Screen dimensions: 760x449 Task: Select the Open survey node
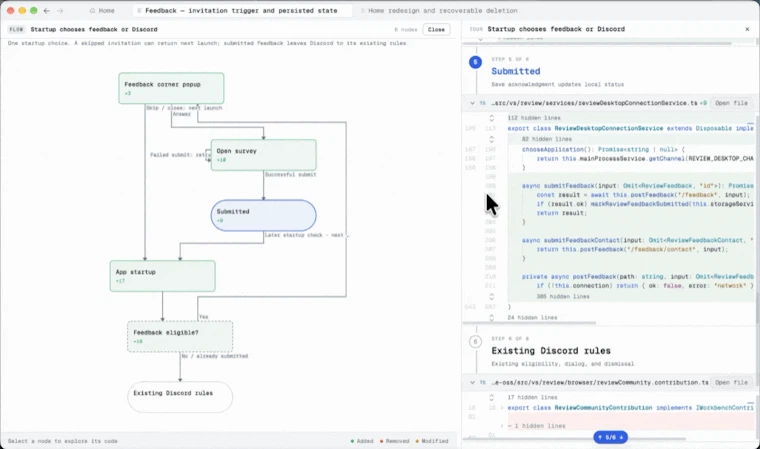264,155
